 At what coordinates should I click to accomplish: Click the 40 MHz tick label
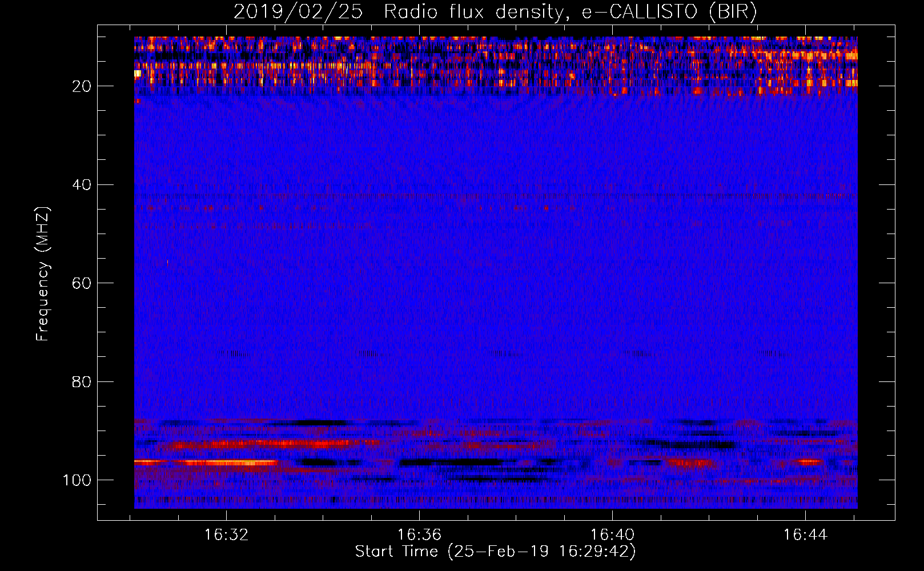click(x=82, y=185)
